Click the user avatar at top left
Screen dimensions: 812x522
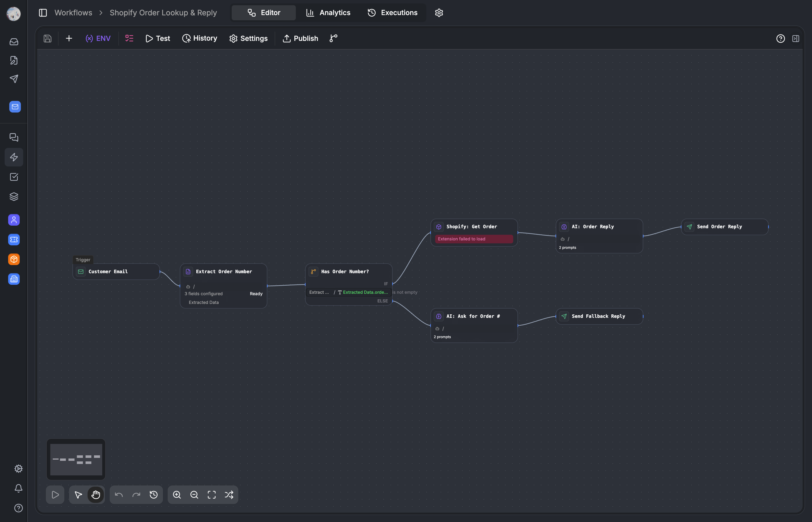pyautogui.click(x=14, y=14)
